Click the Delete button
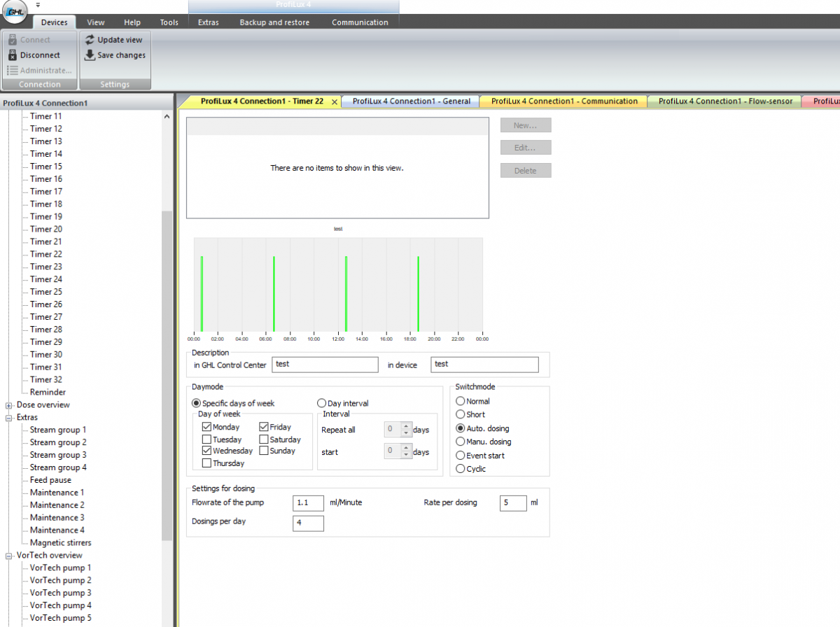Viewport: 840px width, 627px height. [526, 171]
